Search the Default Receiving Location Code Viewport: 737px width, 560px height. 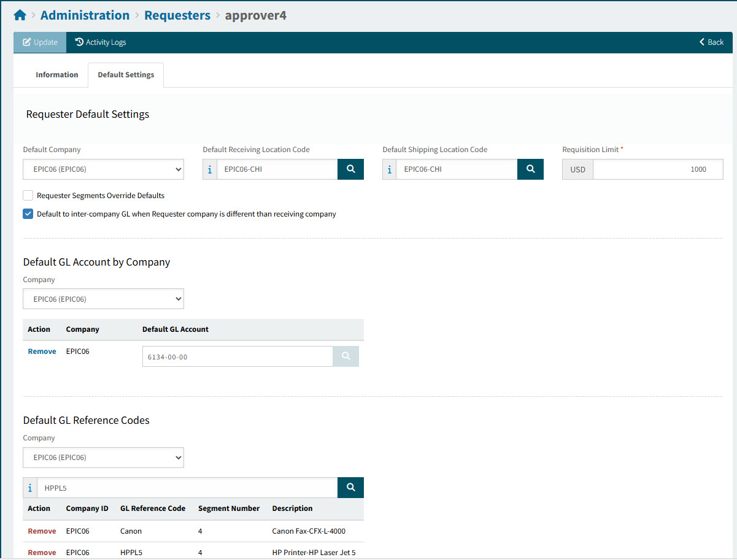coord(350,169)
